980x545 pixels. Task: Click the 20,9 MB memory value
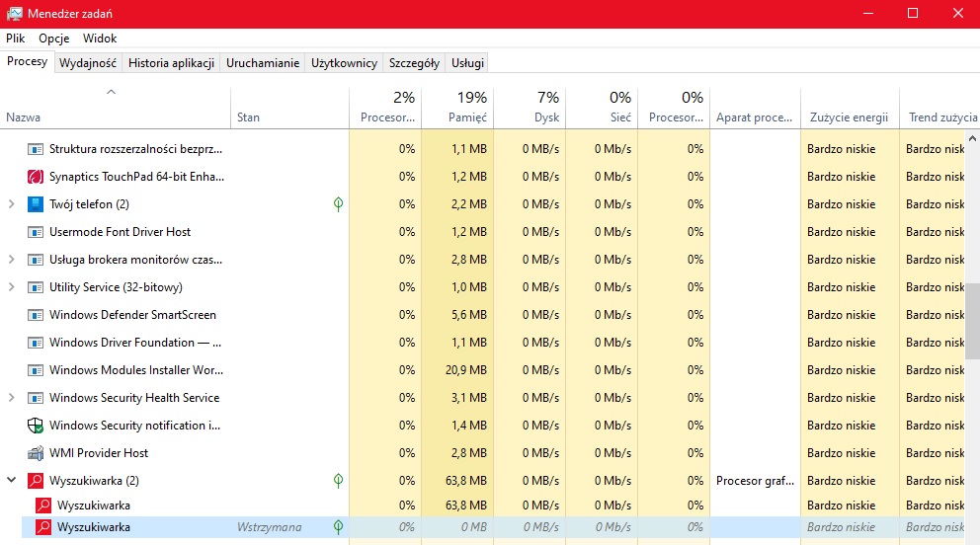coord(465,370)
